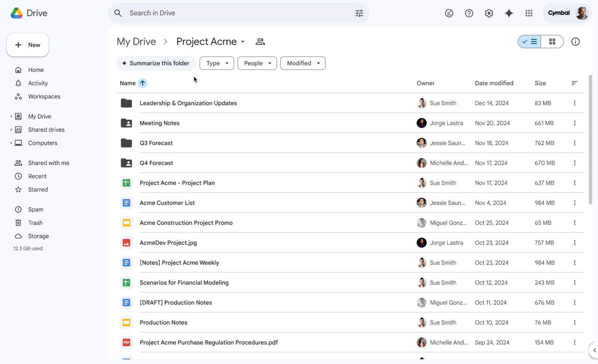Click the Sheets icon of Project Acme - Project Plan
This screenshot has width=598, height=364.
(126, 183)
